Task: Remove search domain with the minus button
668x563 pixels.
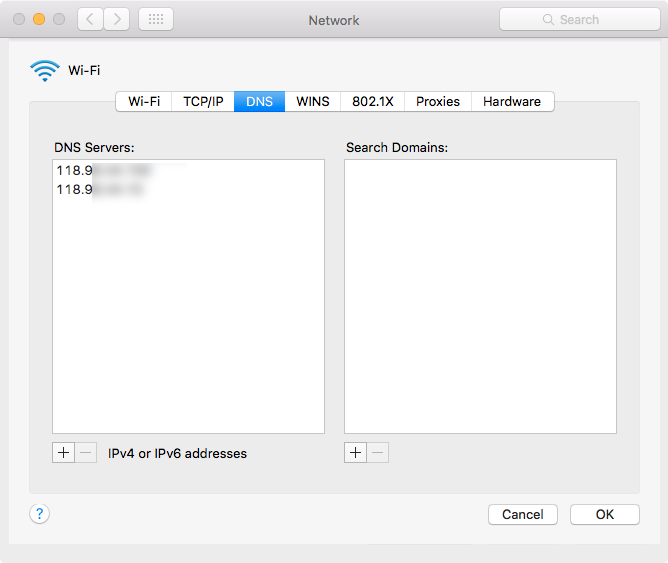Action: [377, 452]
